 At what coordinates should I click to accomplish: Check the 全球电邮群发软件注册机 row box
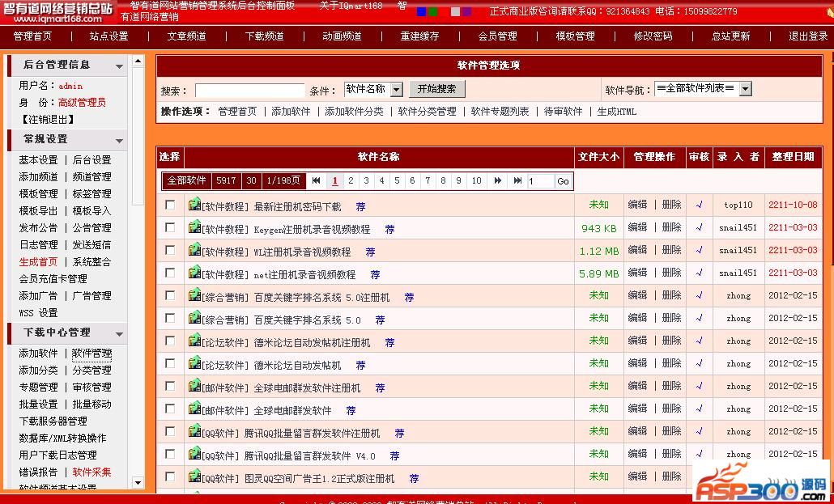tap(170, 386)
